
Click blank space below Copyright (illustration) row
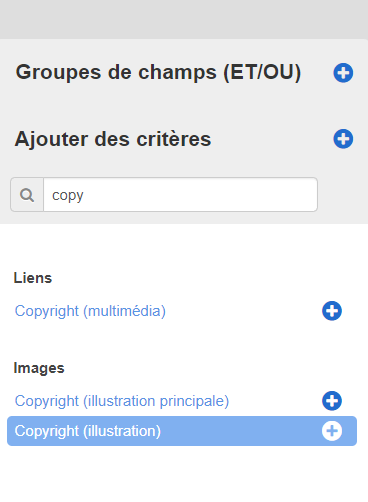point(184,474)
